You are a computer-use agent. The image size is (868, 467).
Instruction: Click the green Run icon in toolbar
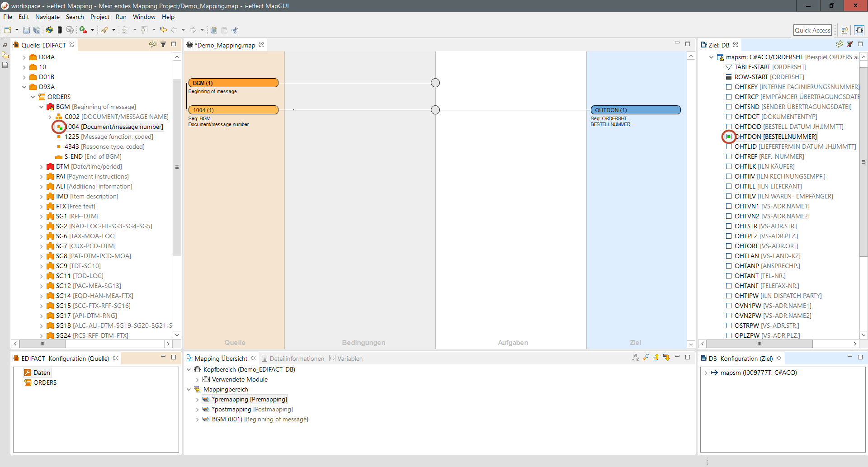[x=83, y=30]
